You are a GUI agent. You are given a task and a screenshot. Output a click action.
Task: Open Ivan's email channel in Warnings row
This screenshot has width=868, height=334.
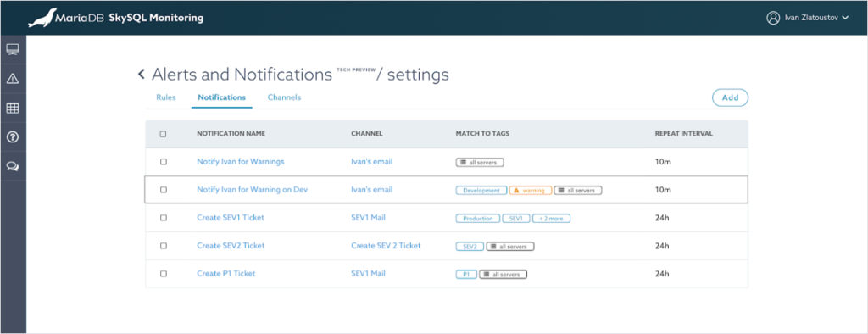click(x=371, y=162)
